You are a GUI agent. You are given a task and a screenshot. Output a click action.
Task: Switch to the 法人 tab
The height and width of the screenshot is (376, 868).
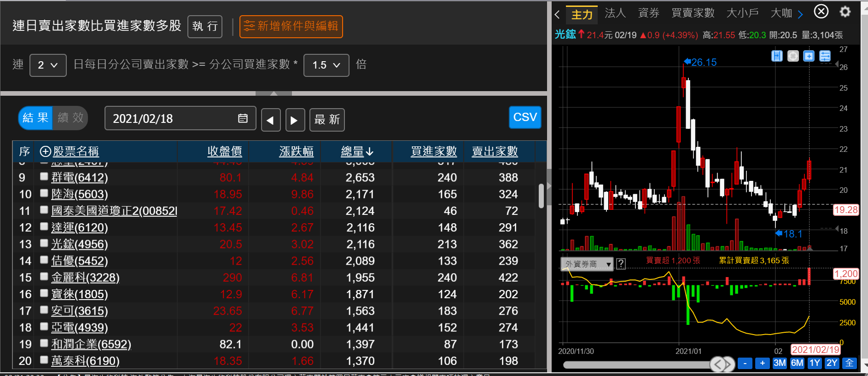(x=615, y=13)
